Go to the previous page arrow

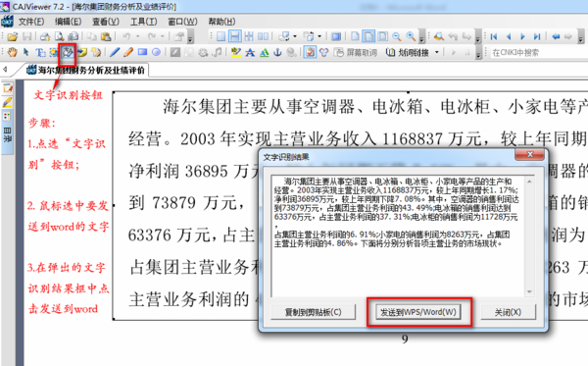point(509,36)
